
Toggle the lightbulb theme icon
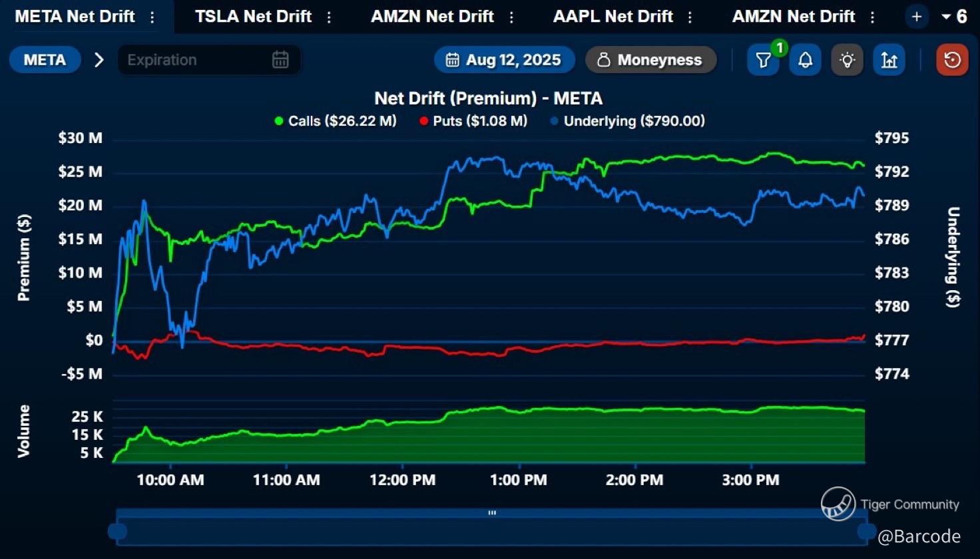[x=847, y=60]
